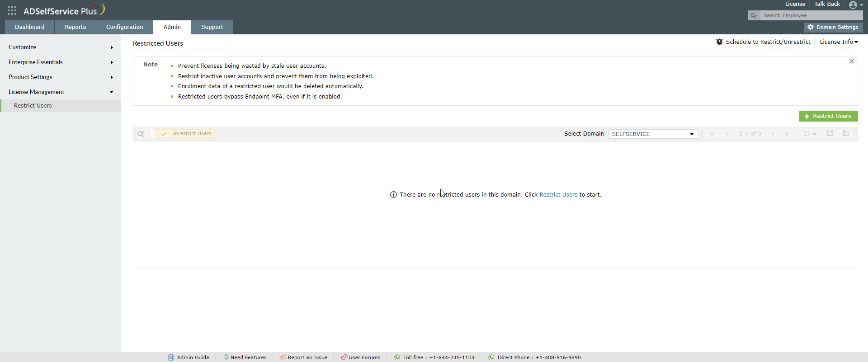Expand the Customize sidebar menu
The height and width of the screenshot is (362, 868).
[61, 47]
